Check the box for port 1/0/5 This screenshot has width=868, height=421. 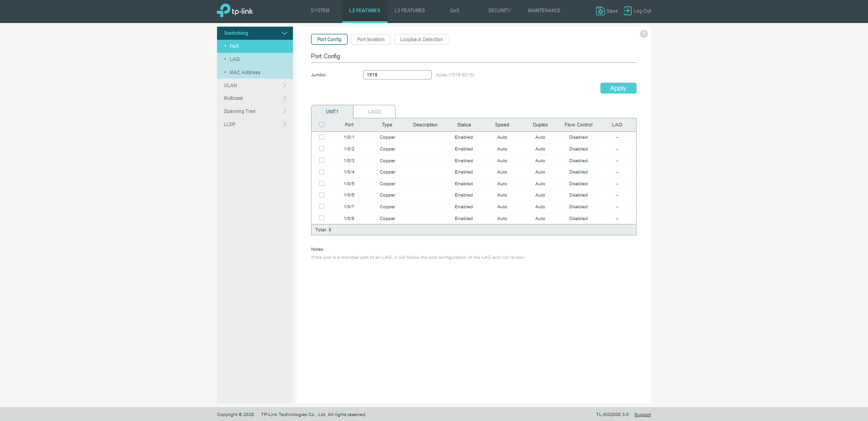pos(321,183)
